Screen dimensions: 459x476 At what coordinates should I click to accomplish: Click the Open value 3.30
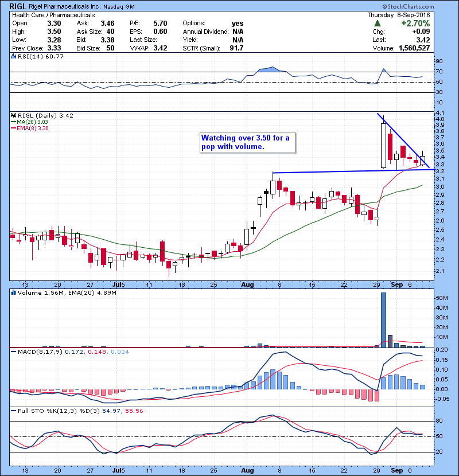pos(54,24)
